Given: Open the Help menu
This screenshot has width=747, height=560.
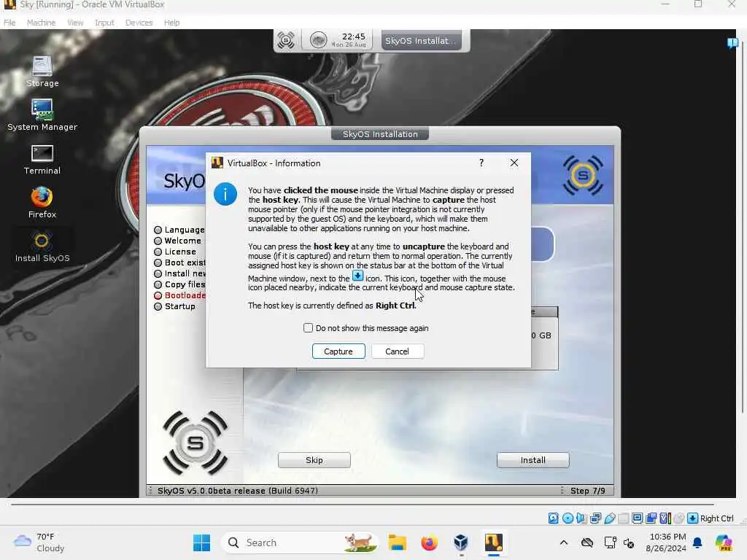Looking at the screenshot, I should click(171, 23).
